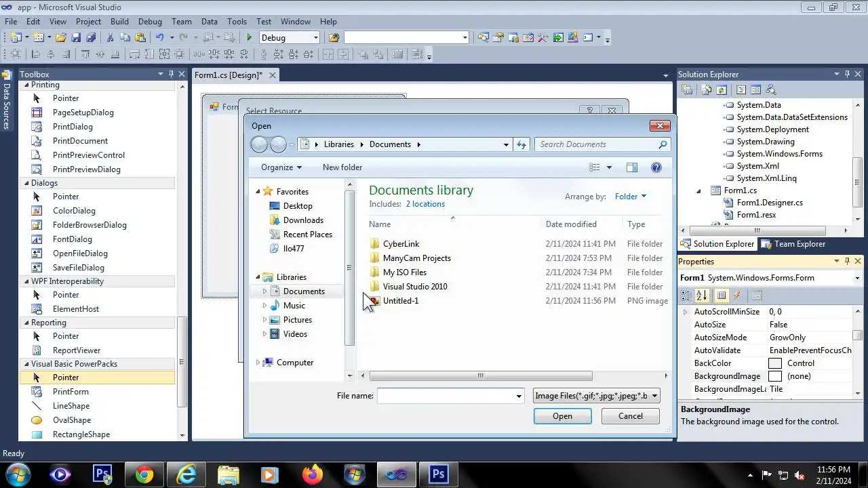The image size is (868, 488).
Task: Open the Tools menu
Action: [237, 22]
